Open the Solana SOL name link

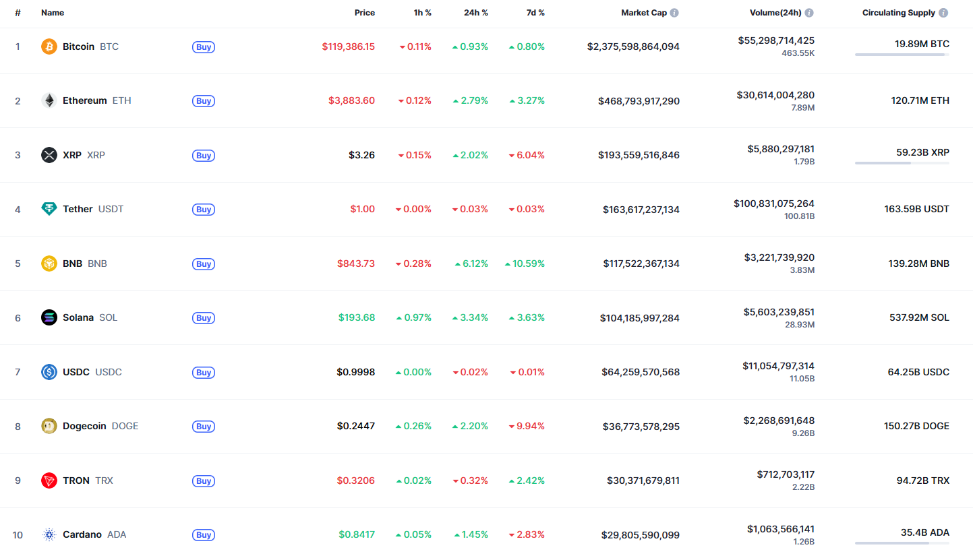click(x=90, y=317)
